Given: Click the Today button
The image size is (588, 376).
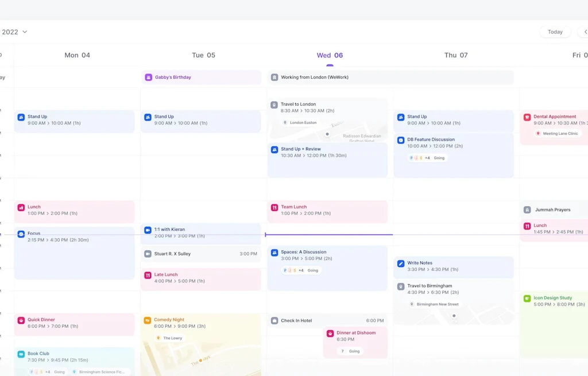Looking at the screenshot, I should [555, 32].
